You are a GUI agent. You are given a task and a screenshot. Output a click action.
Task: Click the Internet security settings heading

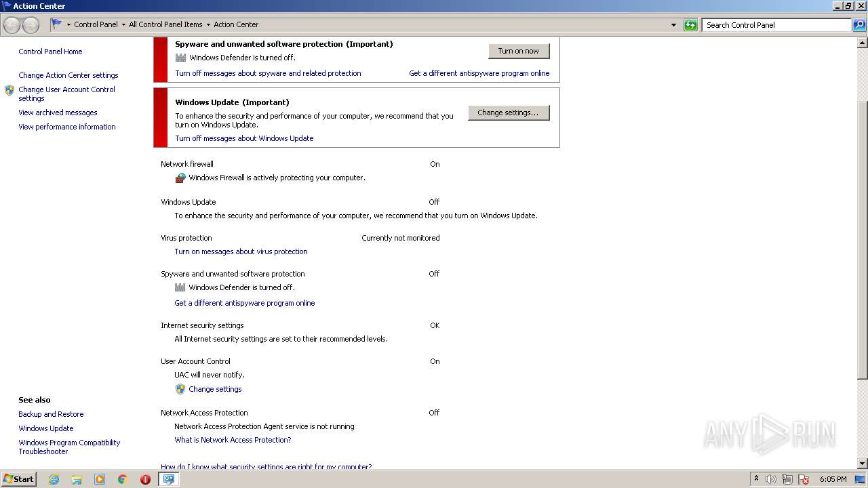[202, 325]
